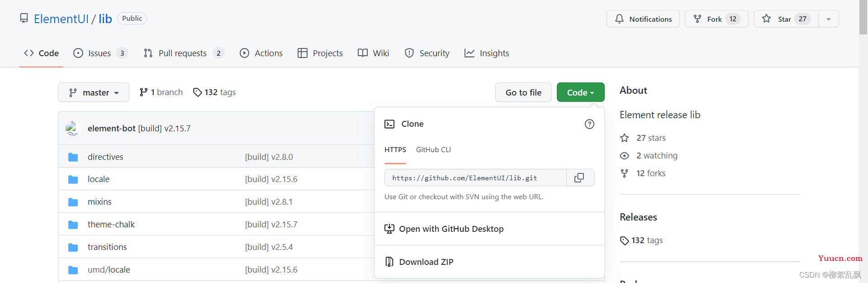
Task: Open the [build] v2.15.7 latest commit message
Action: coord(164,128)
